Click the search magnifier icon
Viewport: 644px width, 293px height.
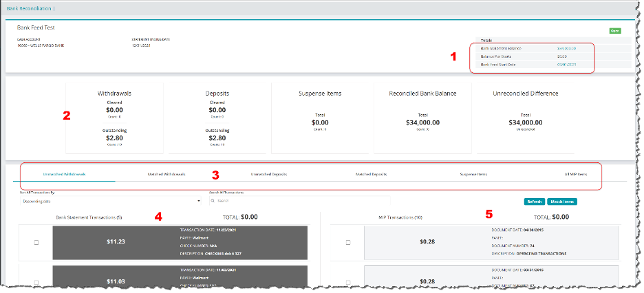pyautogui.click(x=213, y=201)
